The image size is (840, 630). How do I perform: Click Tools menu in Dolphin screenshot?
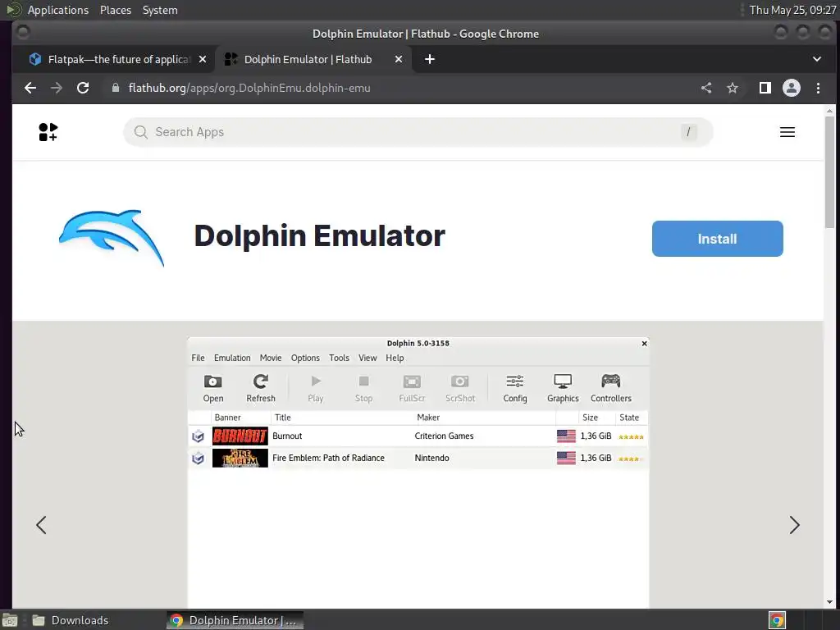339,358
